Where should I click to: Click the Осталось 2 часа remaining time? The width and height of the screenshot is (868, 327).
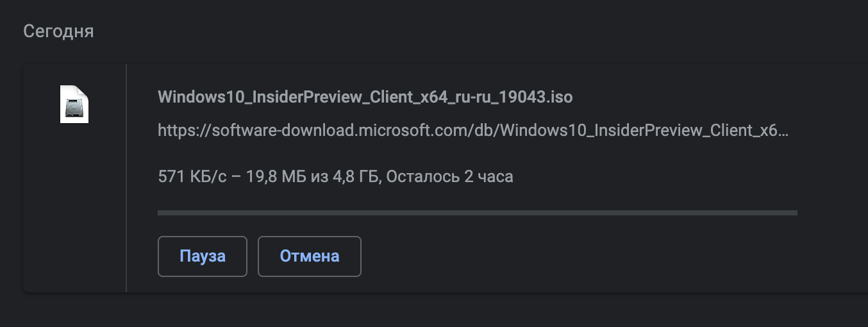pyautogui.click(x=450, y=176)
